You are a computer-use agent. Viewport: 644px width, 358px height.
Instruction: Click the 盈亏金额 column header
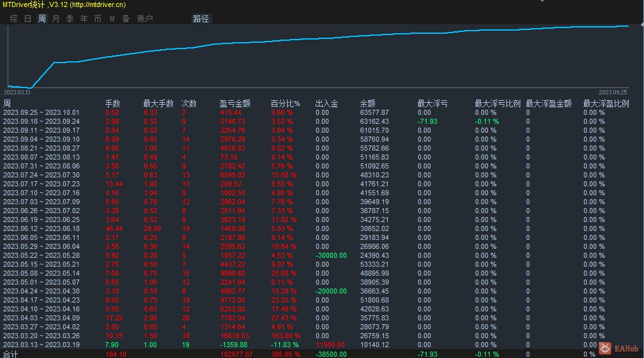pyautogui.click(x=235, y=103)
